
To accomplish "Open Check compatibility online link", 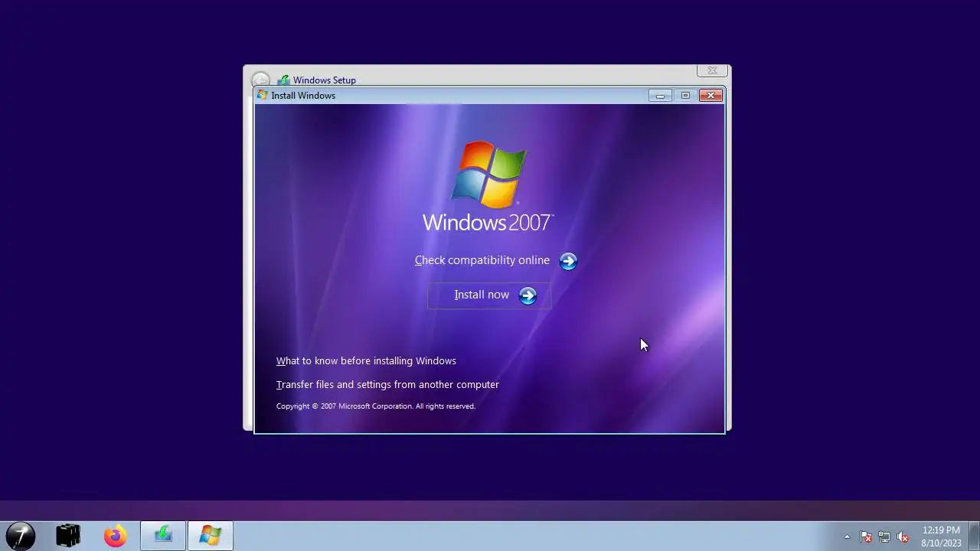I will tap(482, 260).
